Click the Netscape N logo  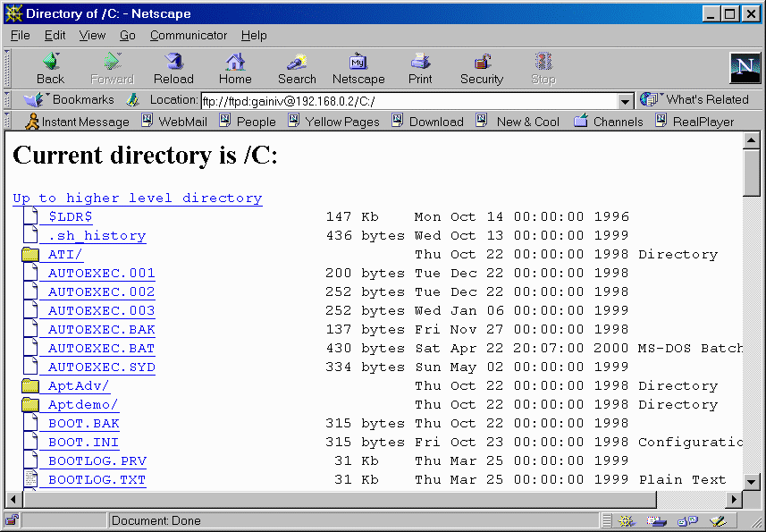(745, 68)
